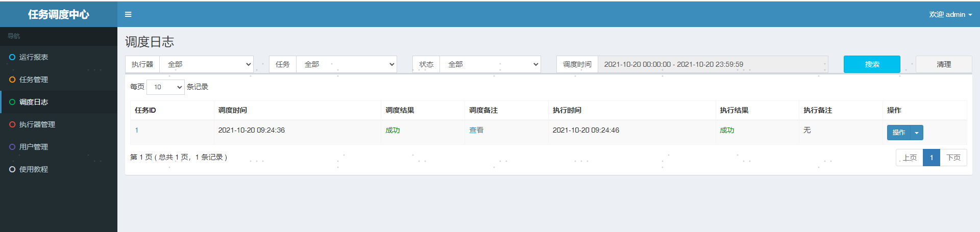
Task: Open 使用教程 in the sidebar
Action: [x=59, y=169]
